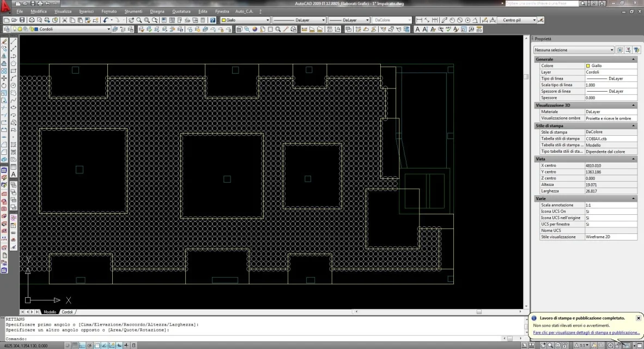The width and height of the screenshot is (644, 349).
Task: Toggle the grid display in the status bar
Action: click(75, 346)
